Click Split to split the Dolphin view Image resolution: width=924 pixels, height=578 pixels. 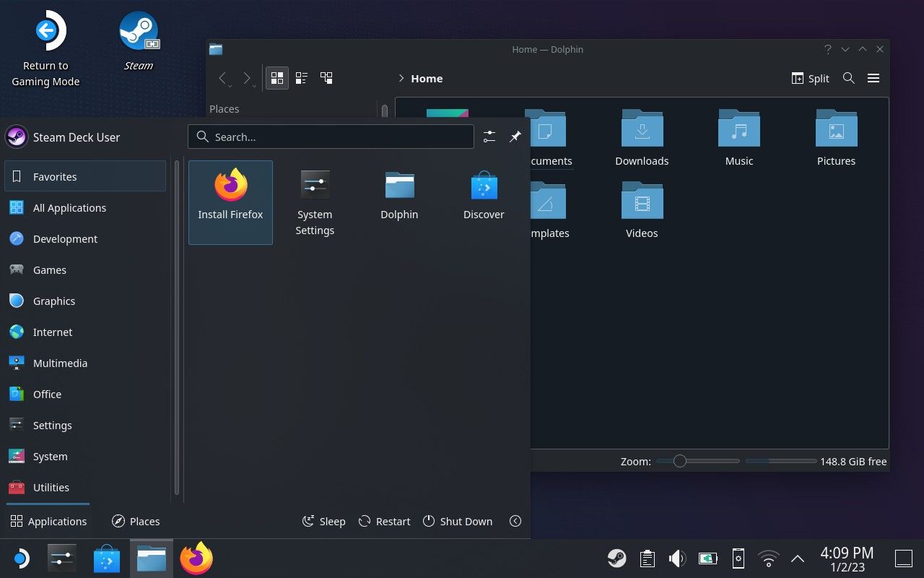[x=810, y=78]
